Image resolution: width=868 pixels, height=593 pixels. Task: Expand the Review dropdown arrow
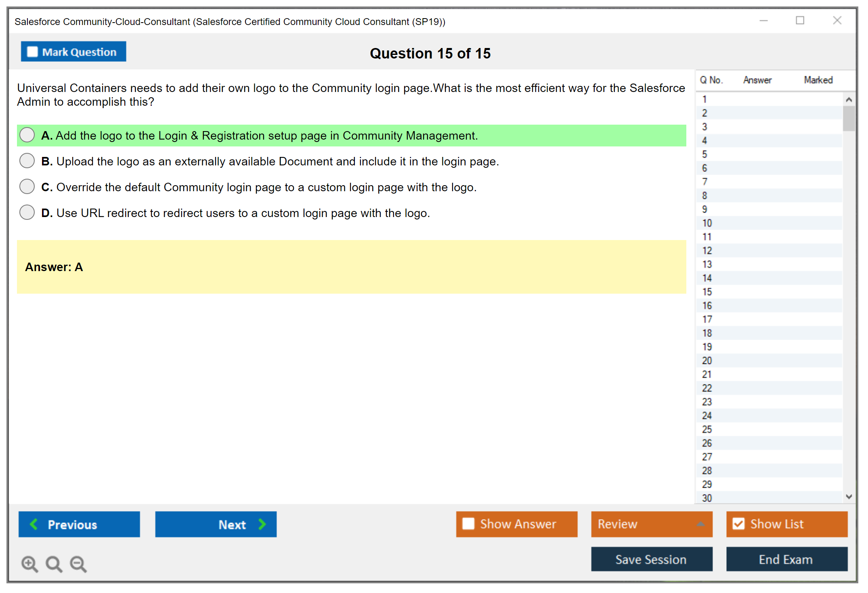coord(700,524)
